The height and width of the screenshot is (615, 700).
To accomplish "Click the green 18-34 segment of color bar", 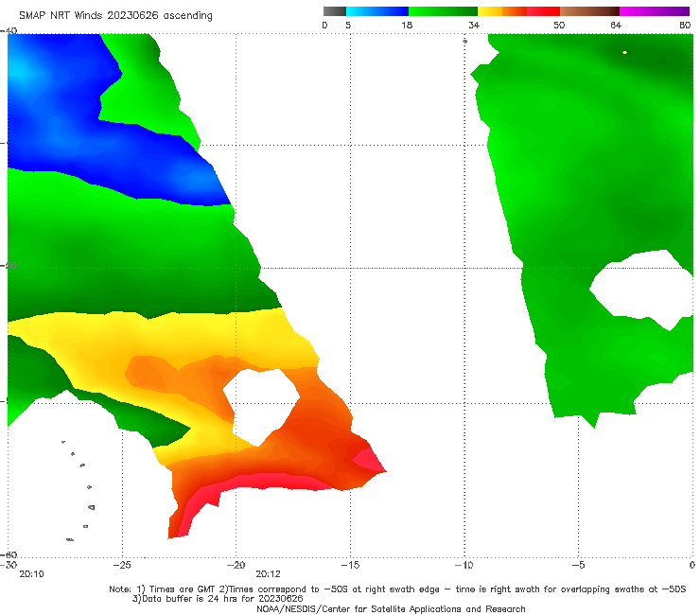I will click(x=443, y=11).
